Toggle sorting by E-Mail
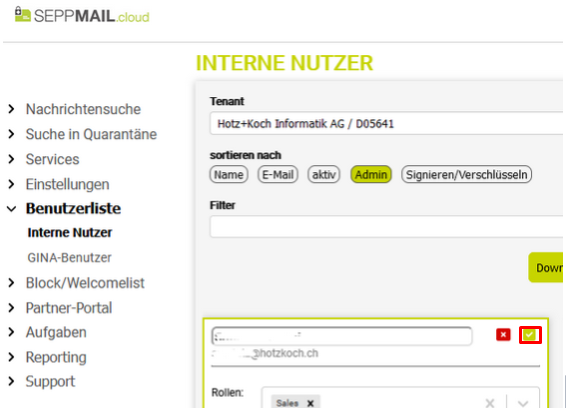 (278, 174)
